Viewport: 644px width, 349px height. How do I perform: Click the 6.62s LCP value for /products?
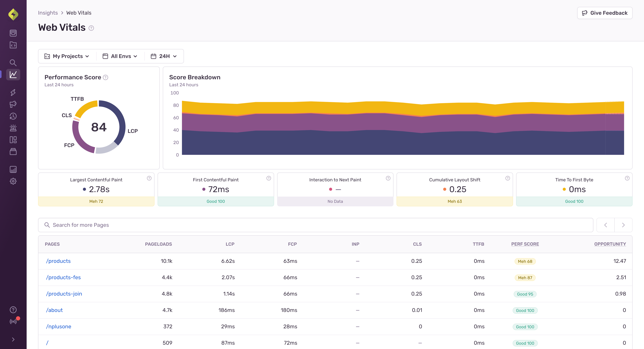[x=228, y=261]
